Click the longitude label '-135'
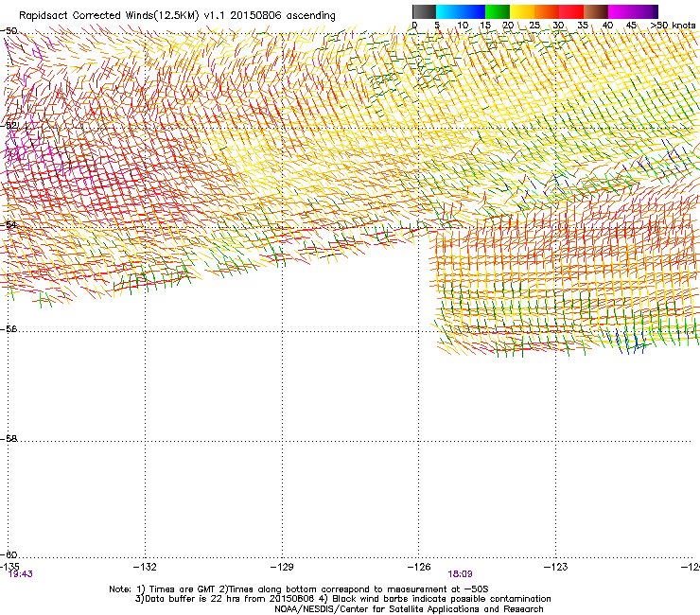Viewport: 700px width, 615px height. (x=9, y=567)
